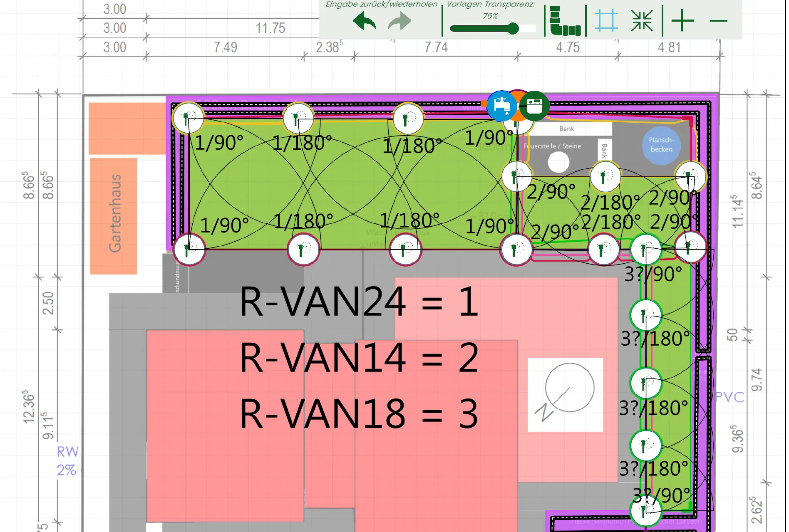
Task: Zoom out with the minus icon
Action: (718, 21)
